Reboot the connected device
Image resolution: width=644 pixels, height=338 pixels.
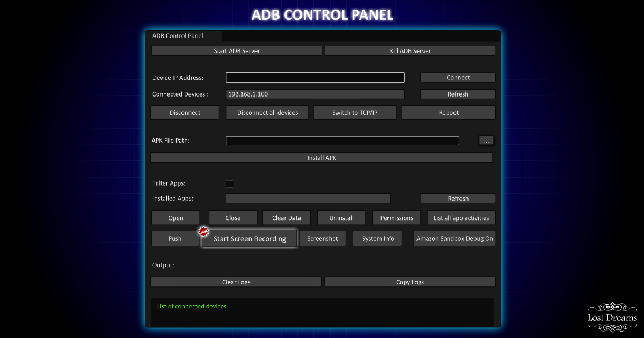point(449,112)
